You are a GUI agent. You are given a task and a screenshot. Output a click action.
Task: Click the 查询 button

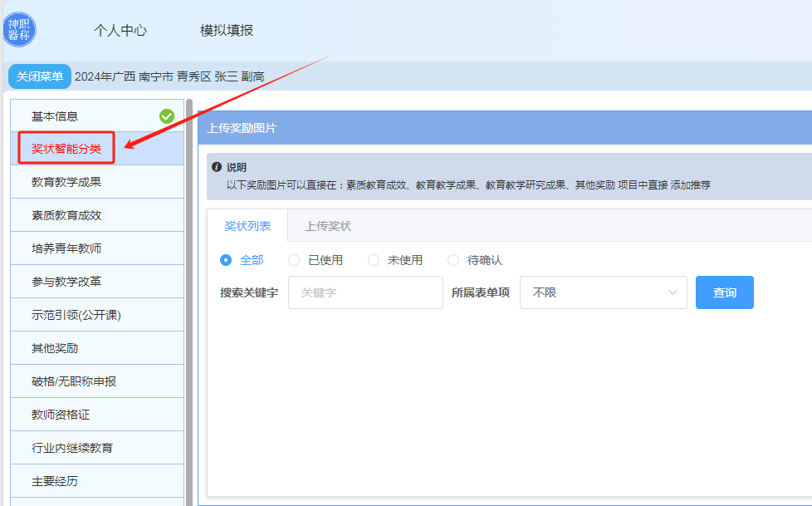pos(725,292)
